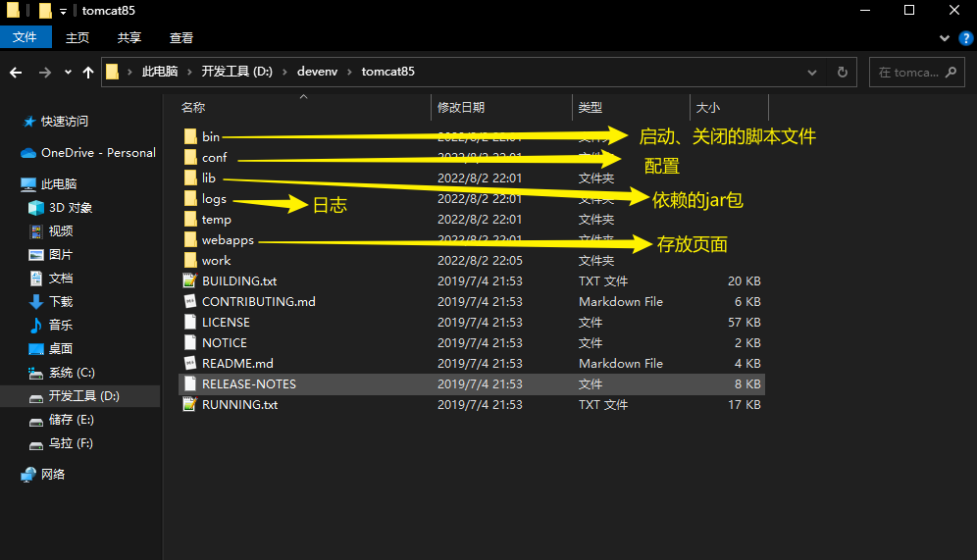Sort files by 大小 column

pyautogui.click(x=708, y=108)
